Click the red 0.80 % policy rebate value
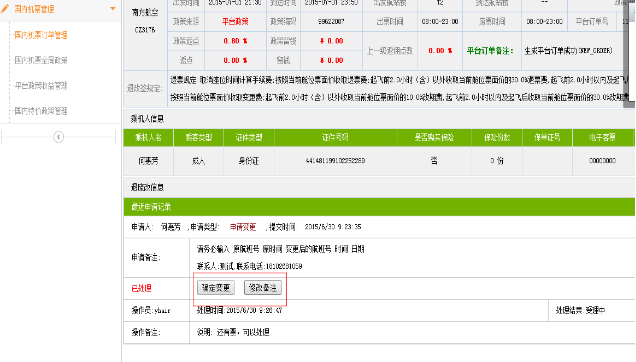Viewport: 636px width, 362px height. (235, 41)
